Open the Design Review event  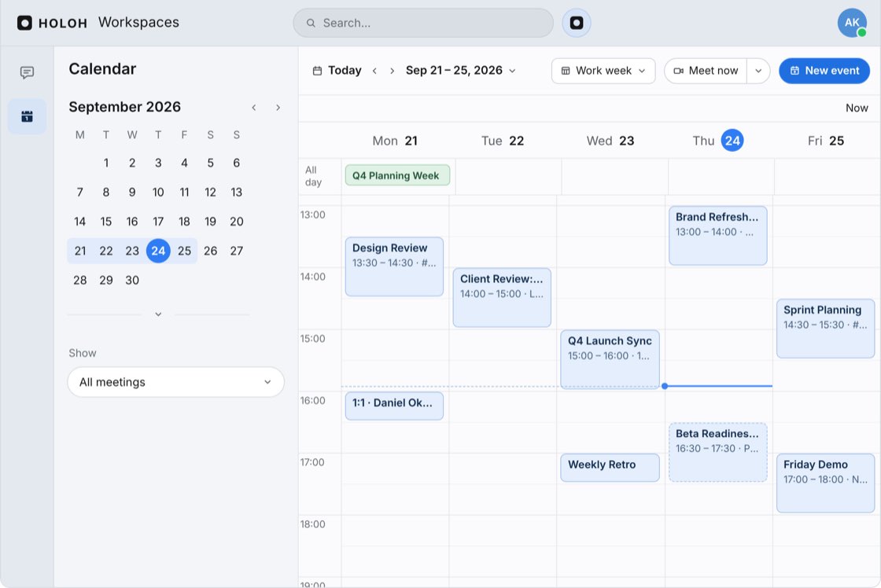tap(394, 266)
